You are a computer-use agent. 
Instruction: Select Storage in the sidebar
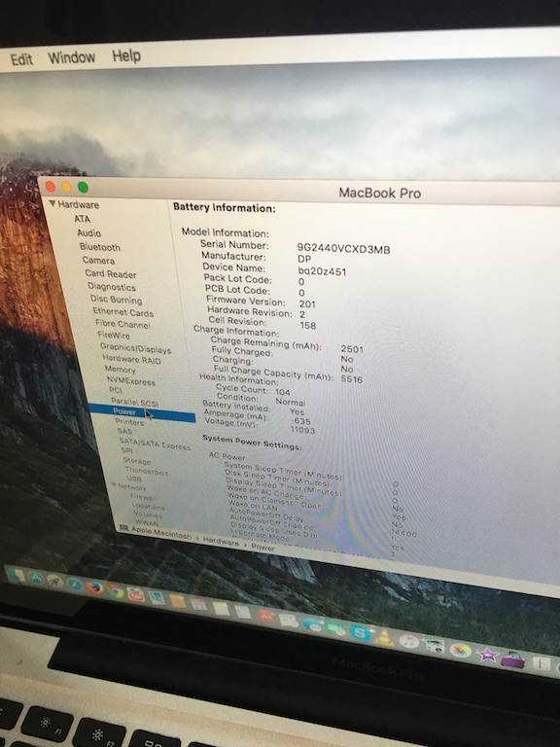pos(137,461)
